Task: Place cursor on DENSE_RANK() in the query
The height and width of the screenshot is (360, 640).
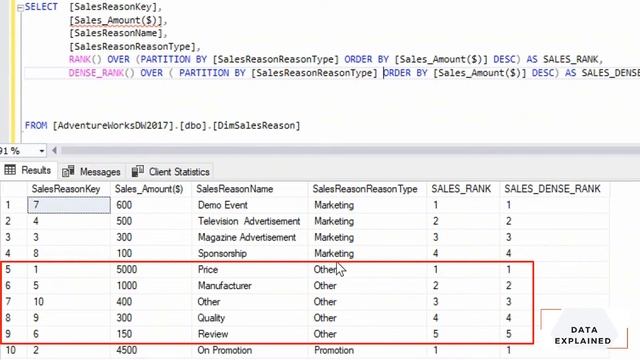Action: click(x=102, y=73)
